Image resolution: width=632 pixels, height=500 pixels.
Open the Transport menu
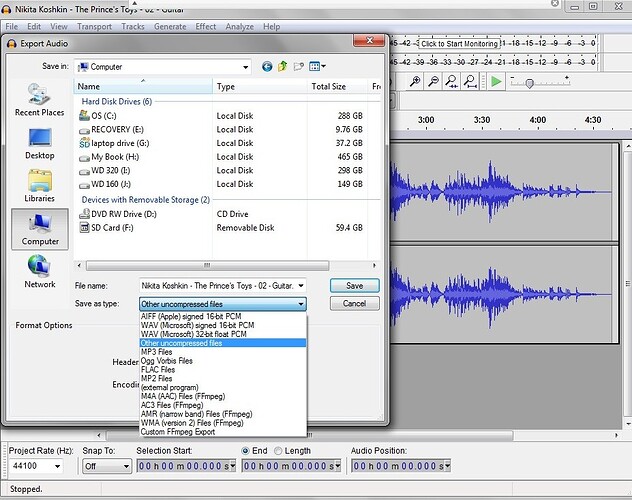(94, 27)
